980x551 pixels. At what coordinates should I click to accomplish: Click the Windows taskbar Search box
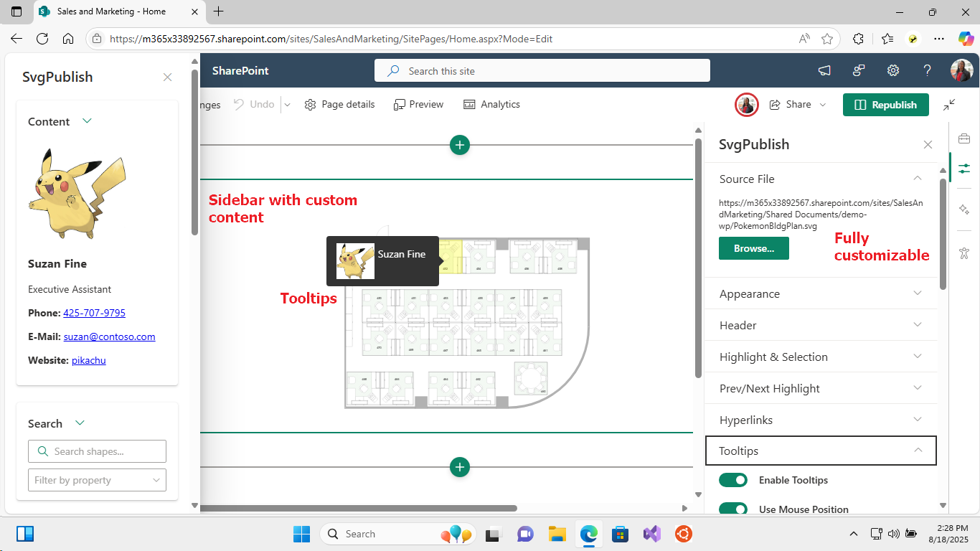[x=399, y=534]
